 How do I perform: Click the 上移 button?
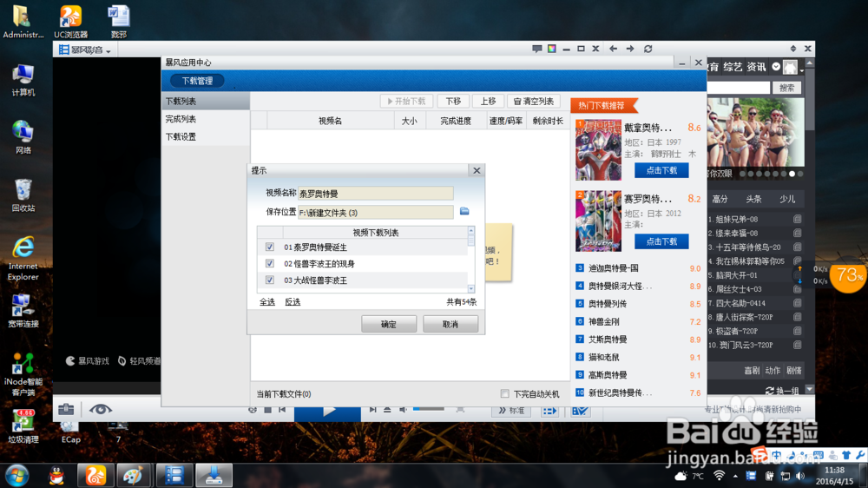coord(488,102)
